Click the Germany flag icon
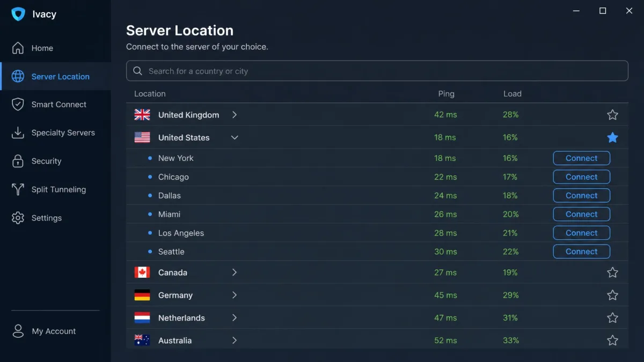The width and height of the screenshot is (644, 362). [142, 295]
